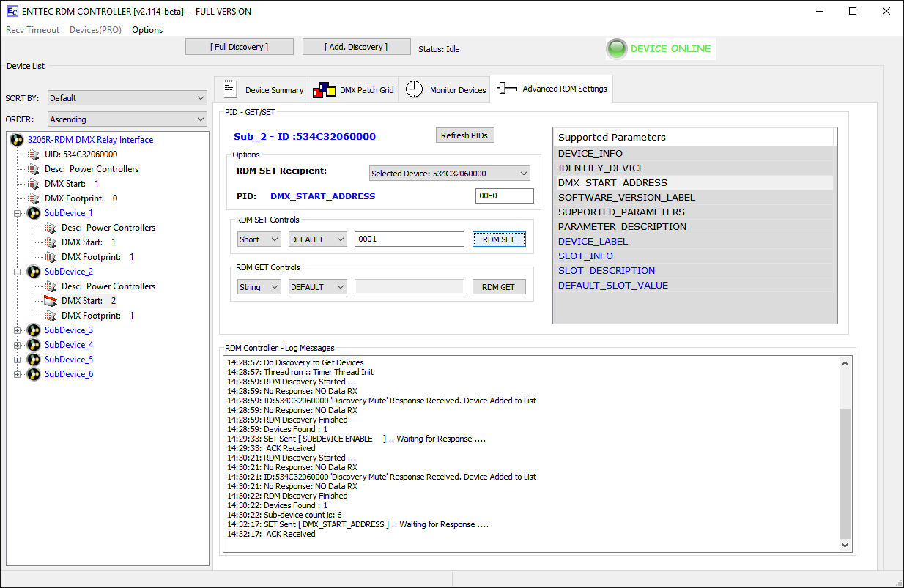Open the RDM GET String type dropdown
The image size is (904, 588).
(x=259, y=287)
